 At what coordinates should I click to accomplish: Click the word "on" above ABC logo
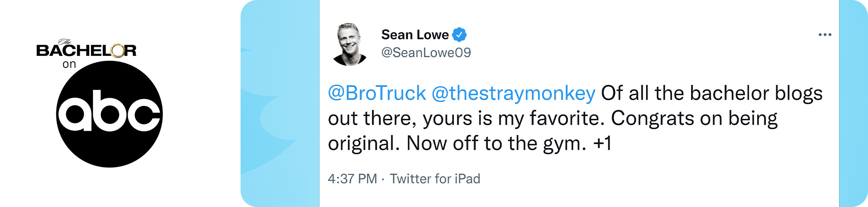pos(69,65)
